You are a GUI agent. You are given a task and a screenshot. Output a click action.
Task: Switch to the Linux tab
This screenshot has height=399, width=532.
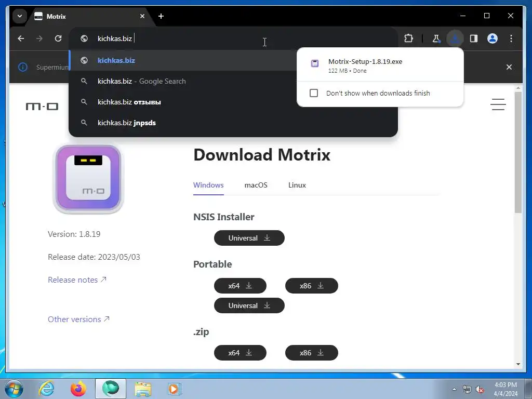[x=297, y=185]
